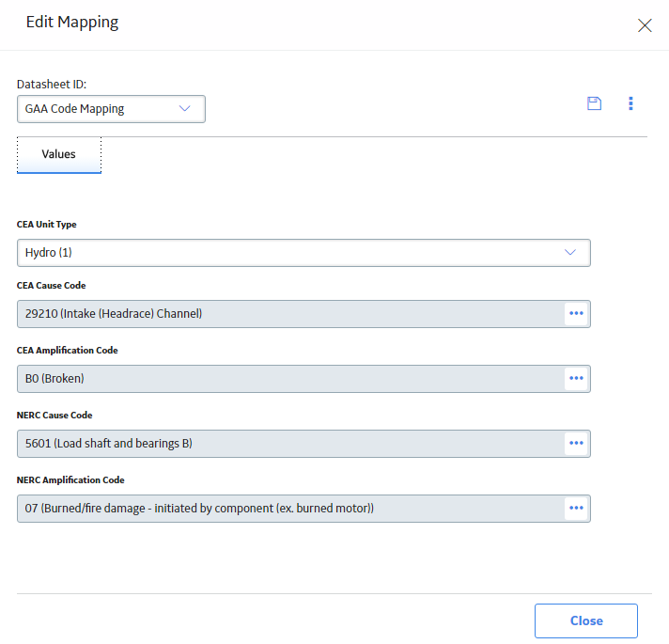Expand the Datasheet ID chevron arrow
Image resolution: width=669 pixels, height=644 pixels.
[184, 109]
